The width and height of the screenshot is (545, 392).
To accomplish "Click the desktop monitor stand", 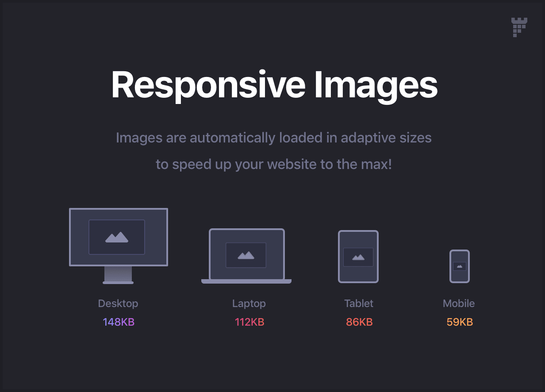I will point(118,275).
